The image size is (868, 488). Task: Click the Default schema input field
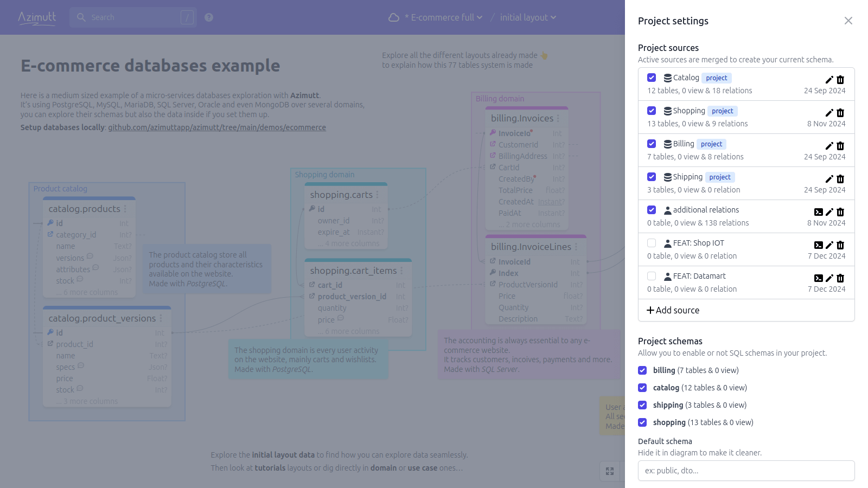click(x=746, y=471)
